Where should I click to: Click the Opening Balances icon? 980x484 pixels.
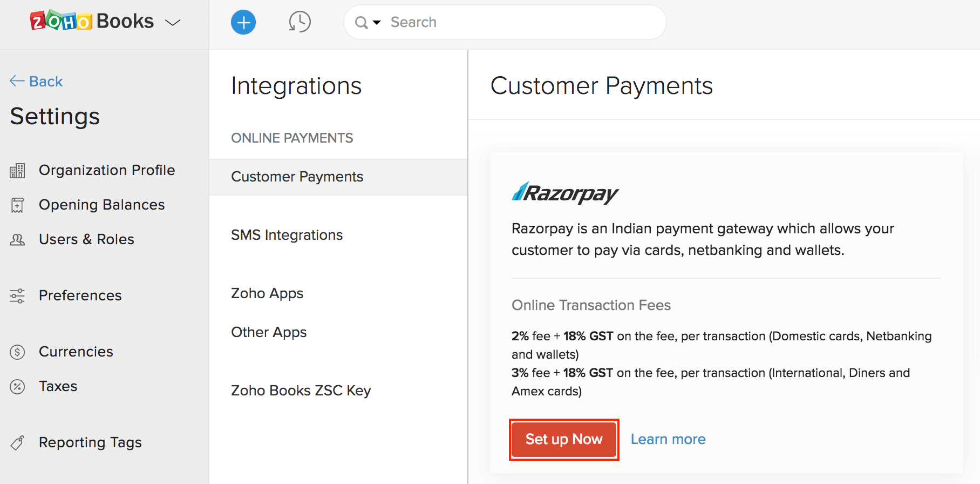17,205
